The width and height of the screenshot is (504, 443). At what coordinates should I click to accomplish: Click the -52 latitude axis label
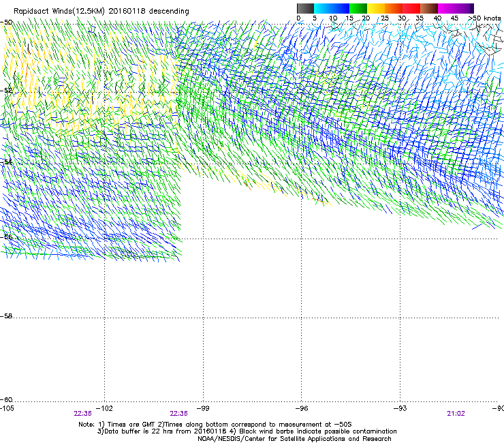point(6,91)
